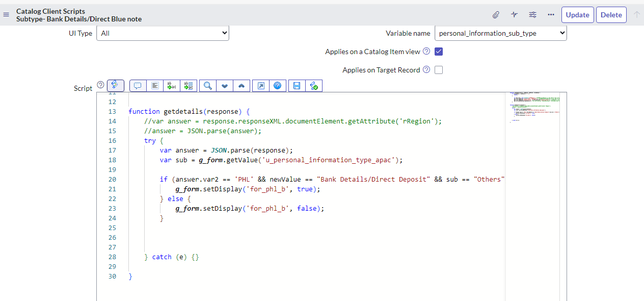The image size is (644, 301).
Task: Open the UI Type dropdown
Action: click(x=163, y=33)
